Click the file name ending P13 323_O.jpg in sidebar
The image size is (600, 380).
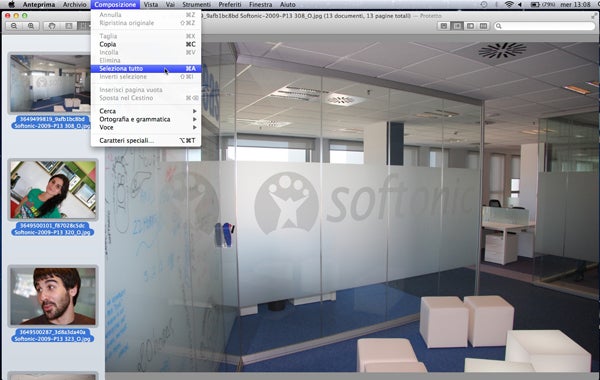[x=52, y=335]
